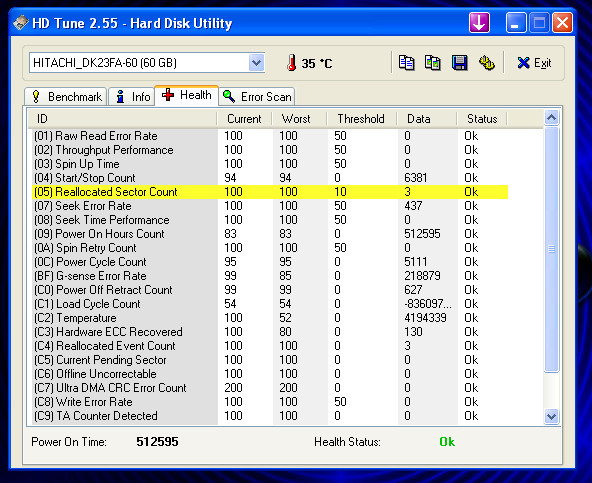Select the (C9) TA Counter Detected row
Image resolution: width=592 pixels, height=483 pixels.
coord(270,415)
